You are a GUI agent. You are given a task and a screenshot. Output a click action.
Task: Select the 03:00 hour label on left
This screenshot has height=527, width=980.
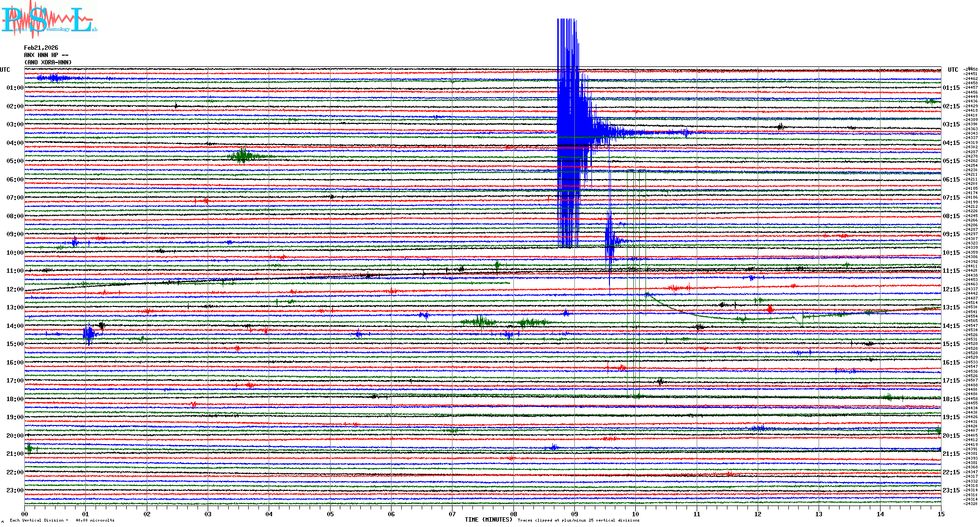point(15,124)
